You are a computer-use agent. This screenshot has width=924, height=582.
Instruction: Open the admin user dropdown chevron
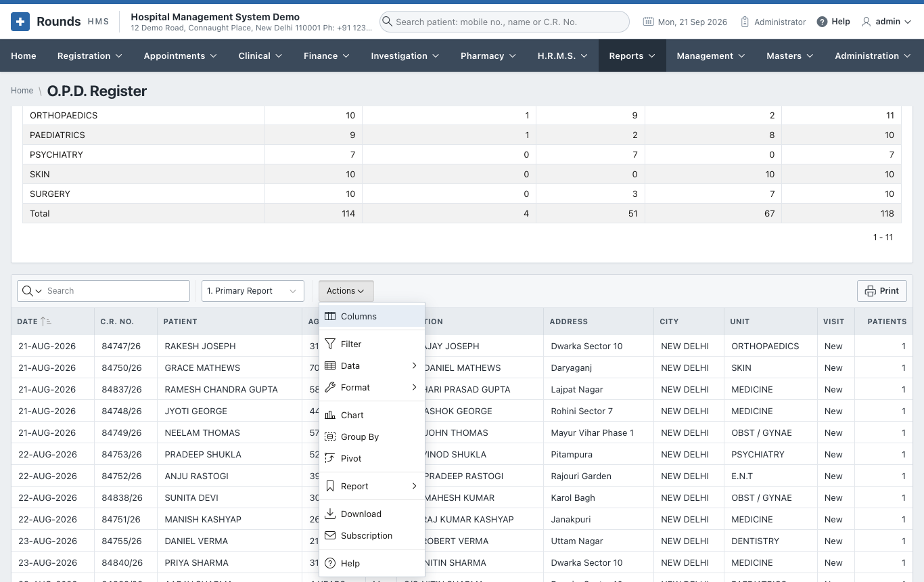tap(907, 22)
